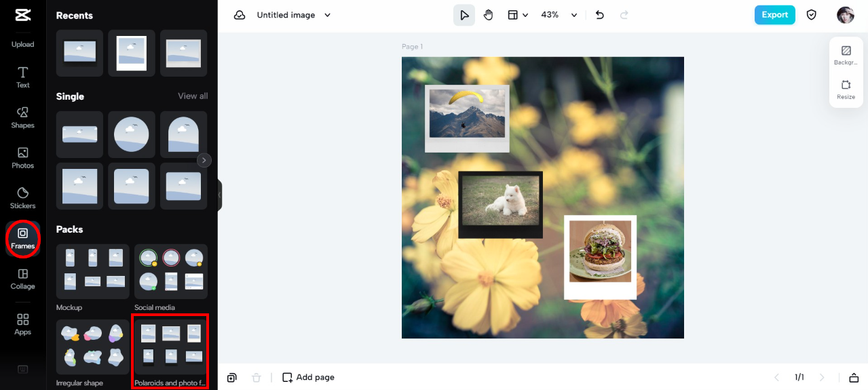868x390 pixels.
Task: Duplicate the page with copy icon
Action: tap(232, 377)
